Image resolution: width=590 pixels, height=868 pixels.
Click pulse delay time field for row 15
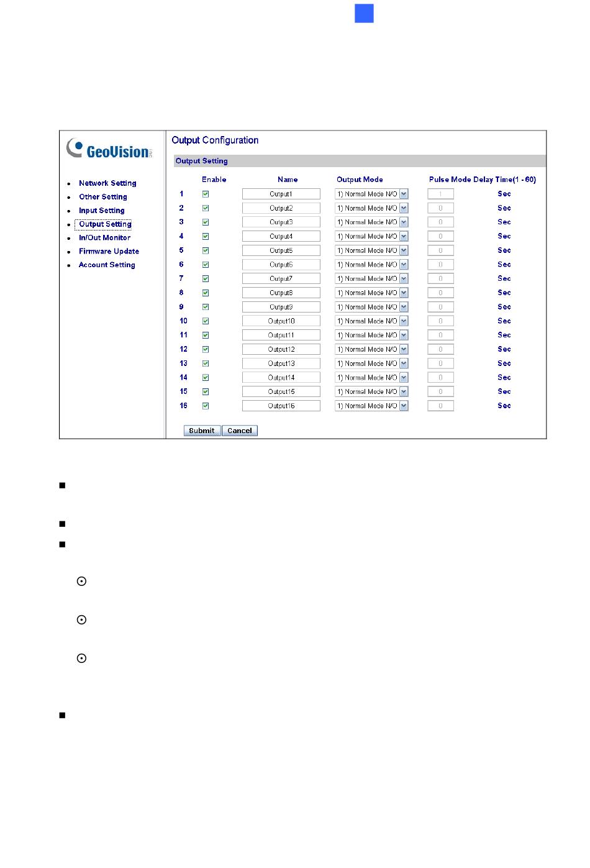pos(441,392)
